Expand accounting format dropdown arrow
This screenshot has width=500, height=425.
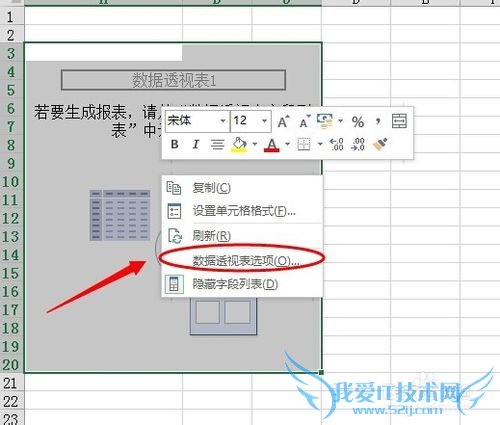click(x=340, y=121)
